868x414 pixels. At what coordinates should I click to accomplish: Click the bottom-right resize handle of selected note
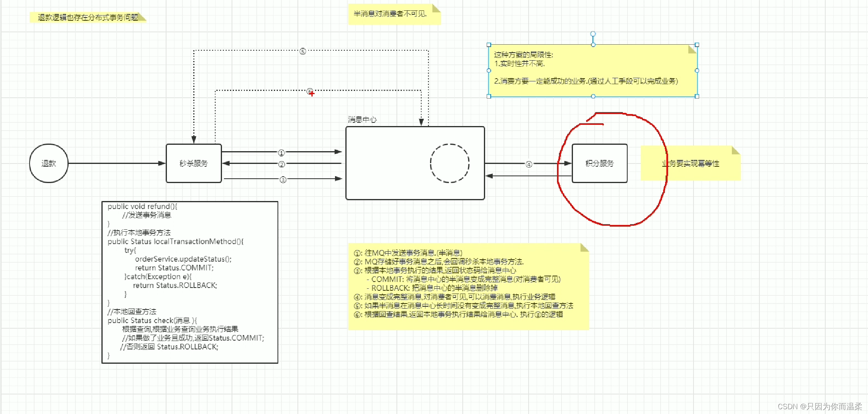pos(697,96)
